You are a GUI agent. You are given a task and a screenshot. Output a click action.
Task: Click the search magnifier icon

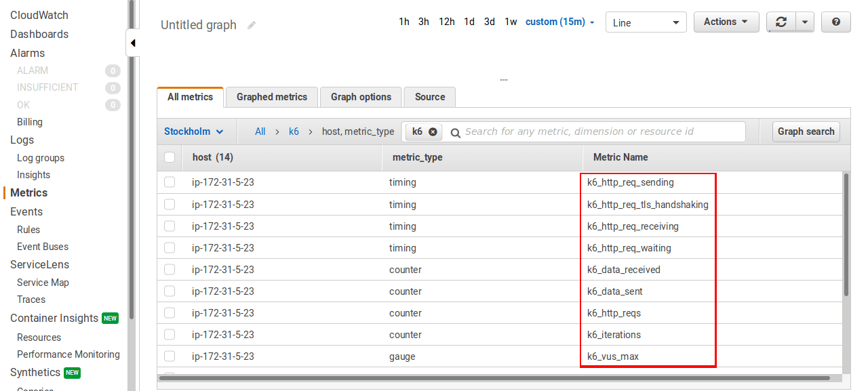pos(454,131)
